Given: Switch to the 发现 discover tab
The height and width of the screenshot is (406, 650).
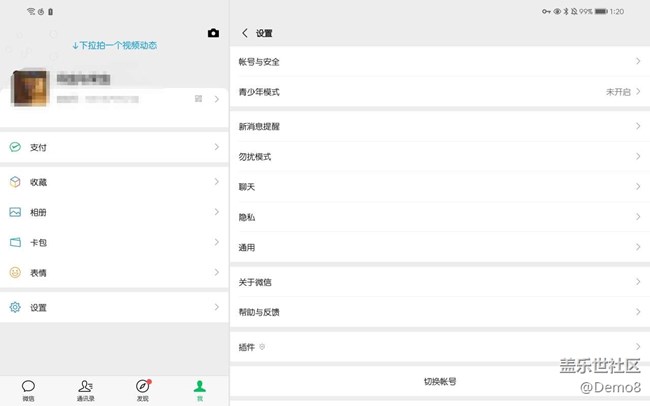Looking at the screenshot, I should tap(143, 389).
